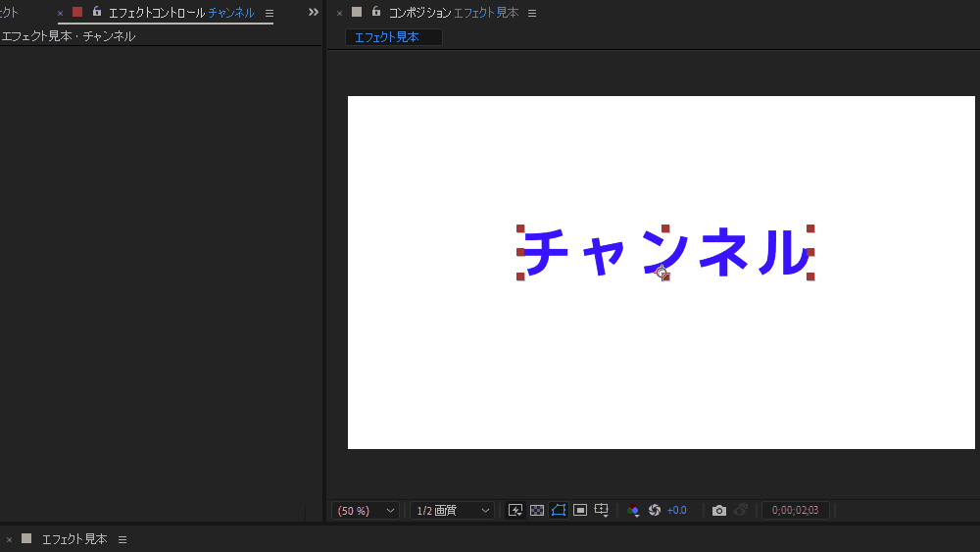Click the reset exposure aperture icon
Screen dimensions: 980x552
(x=655, y=510)
